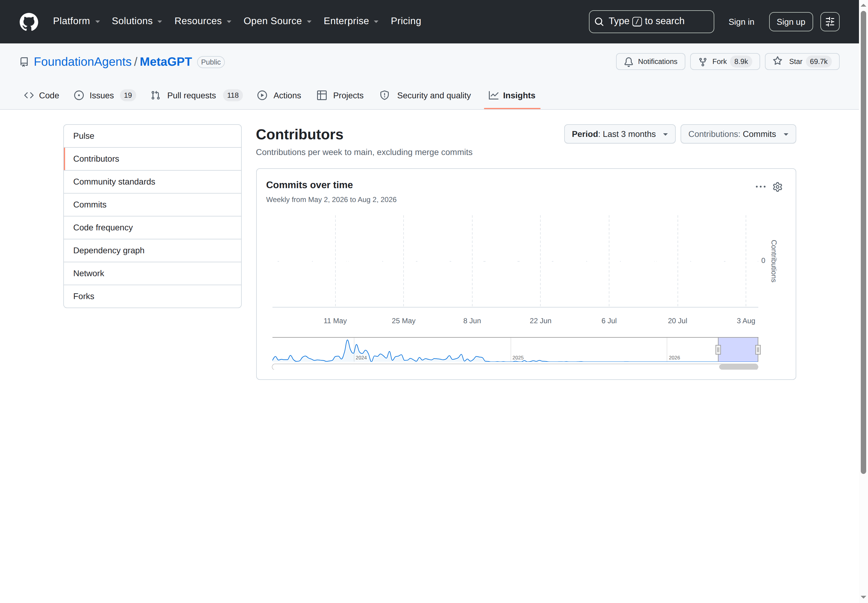Switch to Security and quality tab
Viewport: 868px width, 603px height.
425,96
